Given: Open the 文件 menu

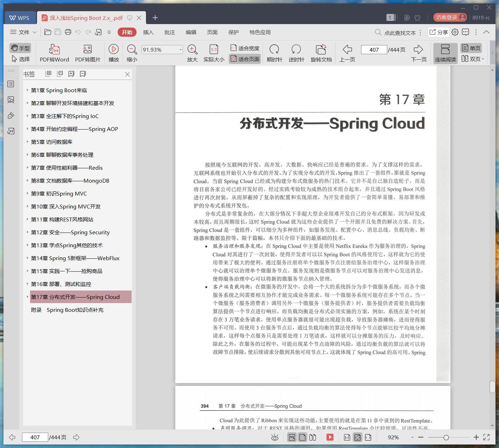Looking at the screenshot, I should click(23, 32).
